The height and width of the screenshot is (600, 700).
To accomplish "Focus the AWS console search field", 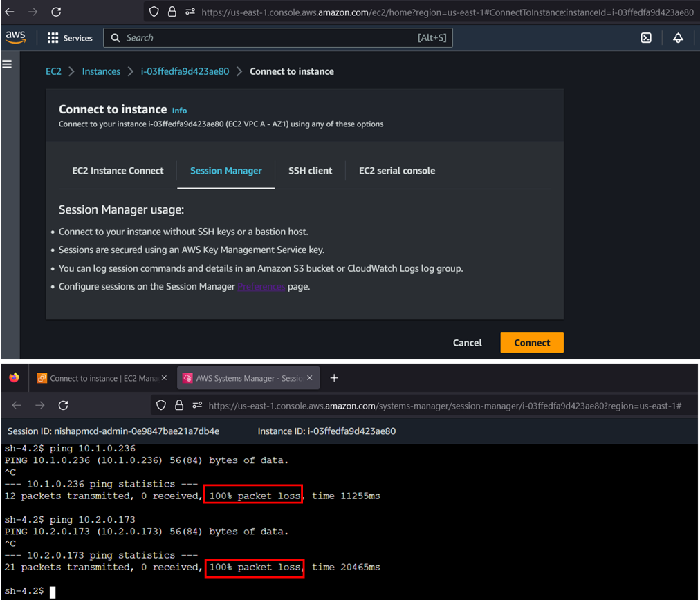I will pos(277,38).
